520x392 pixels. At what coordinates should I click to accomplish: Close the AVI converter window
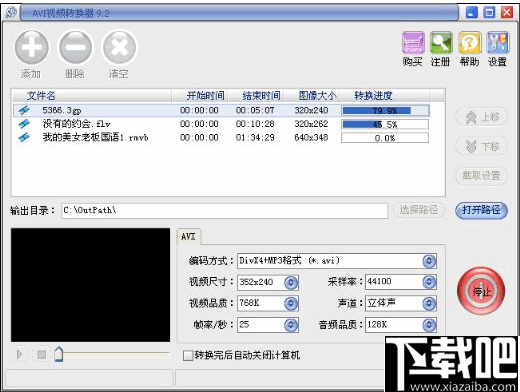tap(507, 13)
